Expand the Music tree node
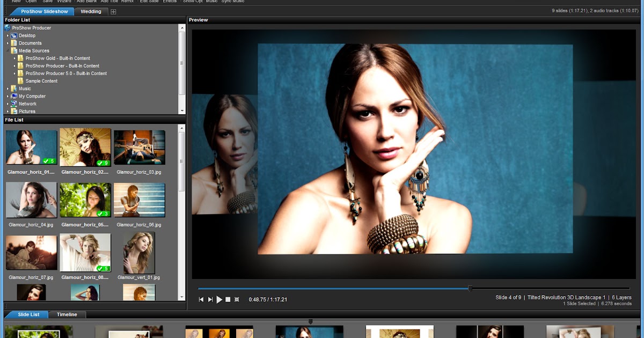 pos(8,89)
